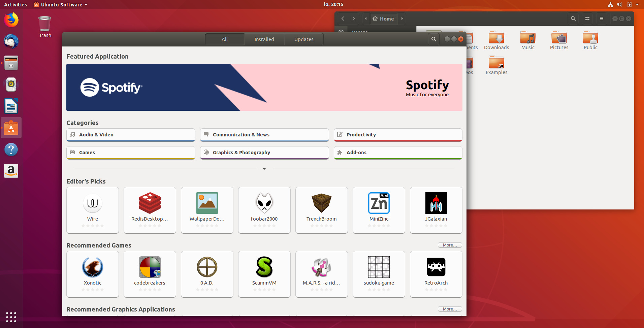The width and height of the screenshot is (644, 328).
Task: Click the Ubuntu Software search icon
Action: (434, 39)
